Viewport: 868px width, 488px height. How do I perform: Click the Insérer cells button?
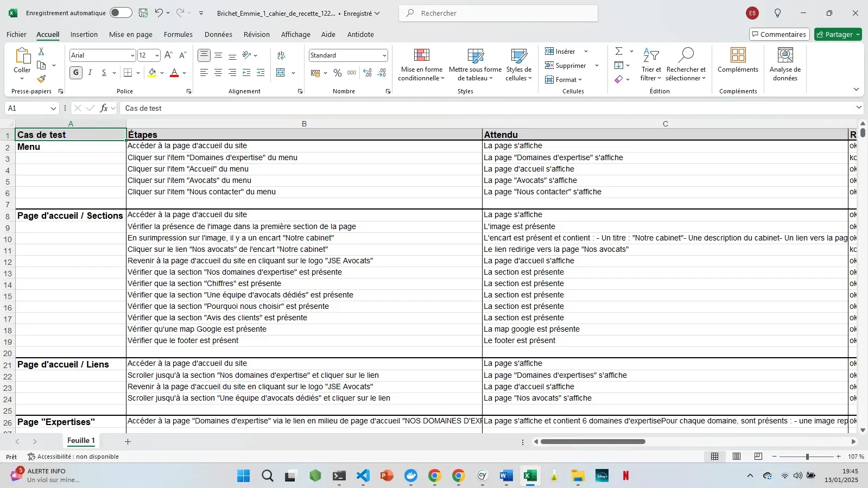click(561, 52)
